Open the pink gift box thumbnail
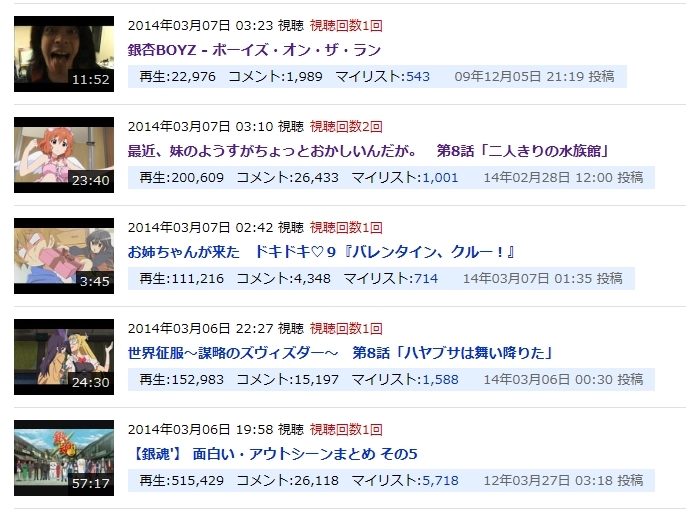The width and height of the screenshot is (699, 512). coord(64,256)
